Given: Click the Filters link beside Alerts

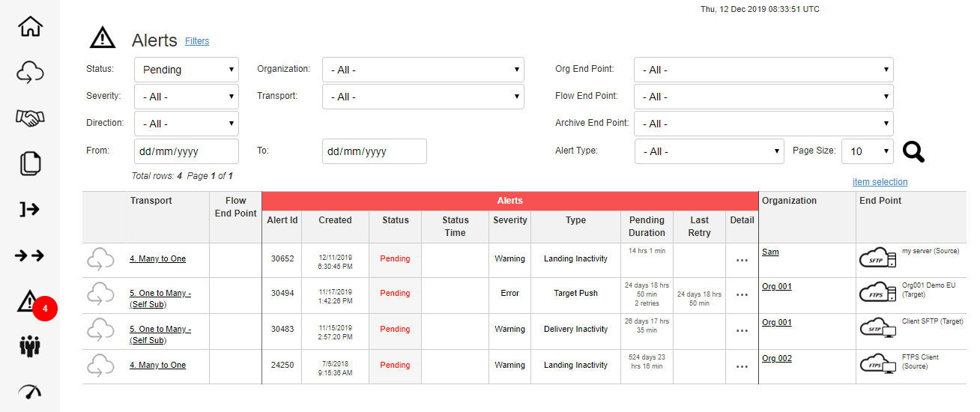Looking at the screenshot, I should click(x=197, y=41).
